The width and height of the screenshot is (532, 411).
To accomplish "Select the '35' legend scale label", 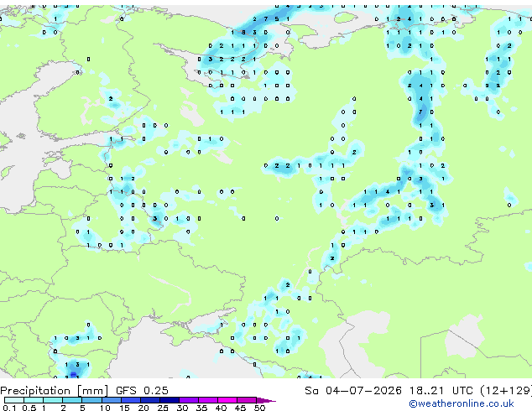I will [x=201, y=408].
